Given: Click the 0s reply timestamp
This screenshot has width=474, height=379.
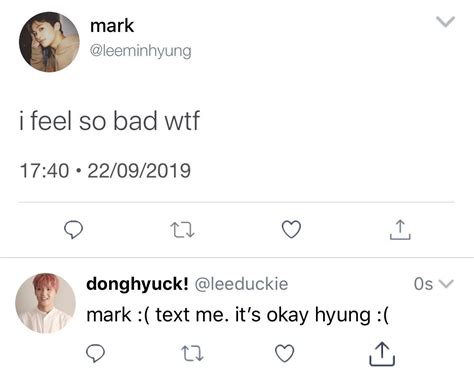Looking at the screenshot, I should click(423, 284).
